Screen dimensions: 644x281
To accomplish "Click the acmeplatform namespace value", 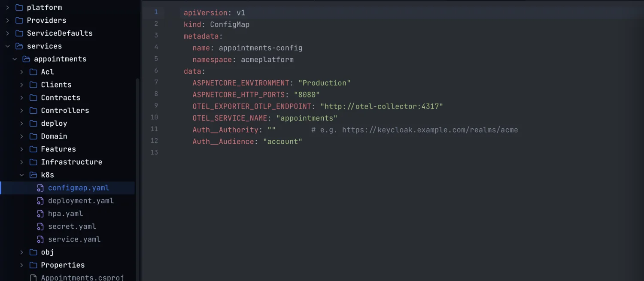I will point(267,60).
